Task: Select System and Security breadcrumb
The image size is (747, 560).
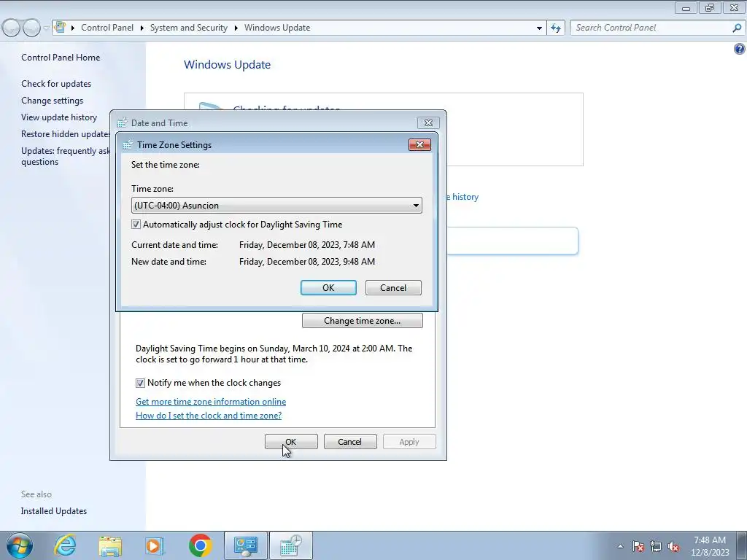Action: coord(189,28)
